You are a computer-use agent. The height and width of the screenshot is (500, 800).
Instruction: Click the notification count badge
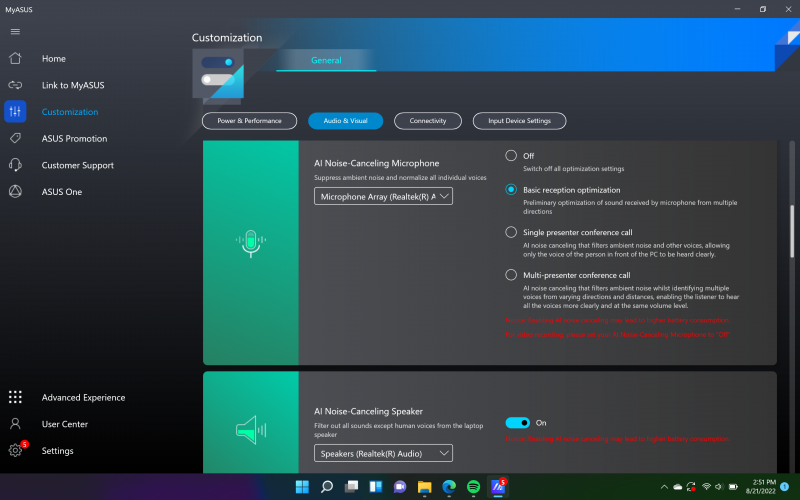[x=785, y=487]
